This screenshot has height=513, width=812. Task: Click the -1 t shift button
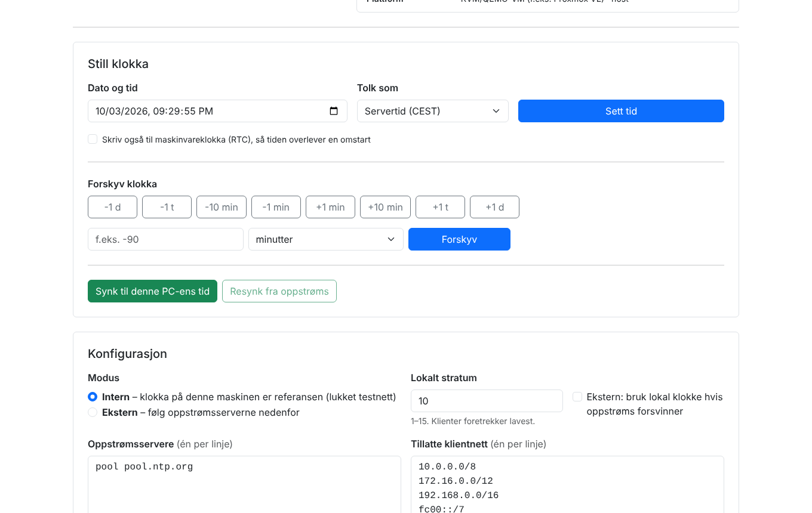[167, 207]
